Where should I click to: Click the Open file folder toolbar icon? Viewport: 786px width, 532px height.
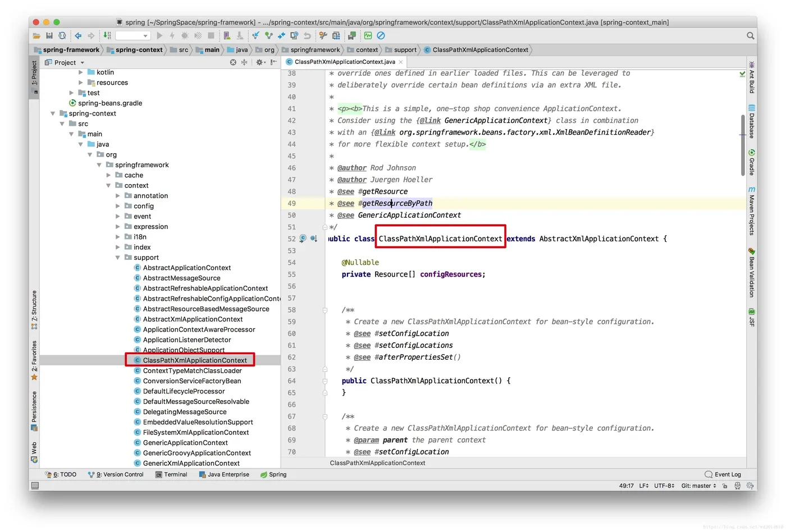[36, 35]
